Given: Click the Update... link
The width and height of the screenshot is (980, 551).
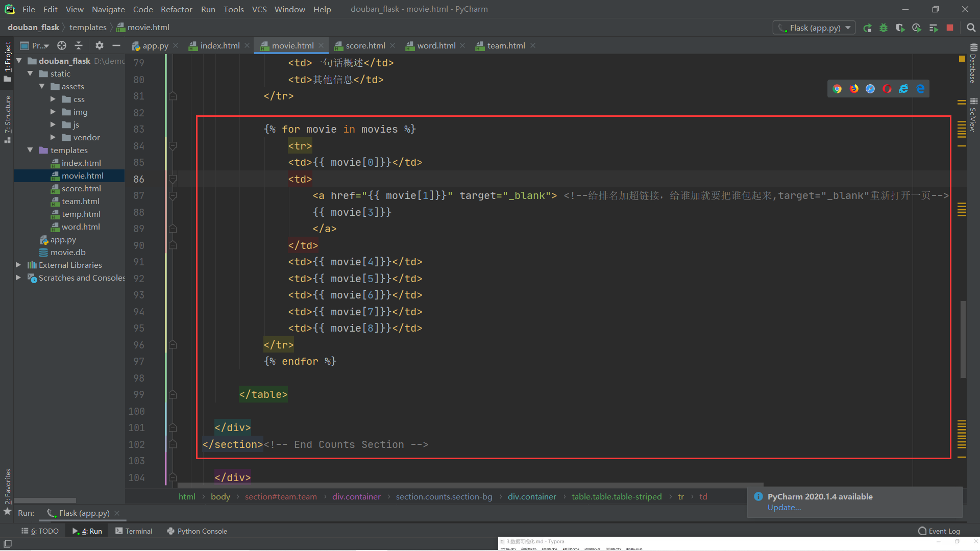Looking at the screenshot, I should click(x=784, y=508).
